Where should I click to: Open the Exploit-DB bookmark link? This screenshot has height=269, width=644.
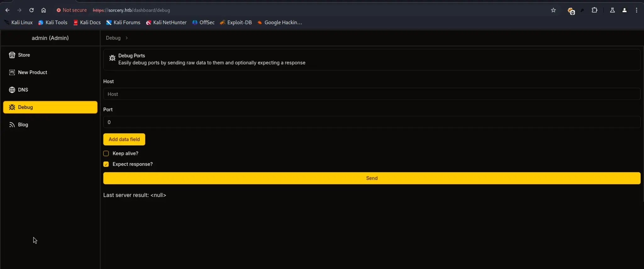tap(236, 23)
